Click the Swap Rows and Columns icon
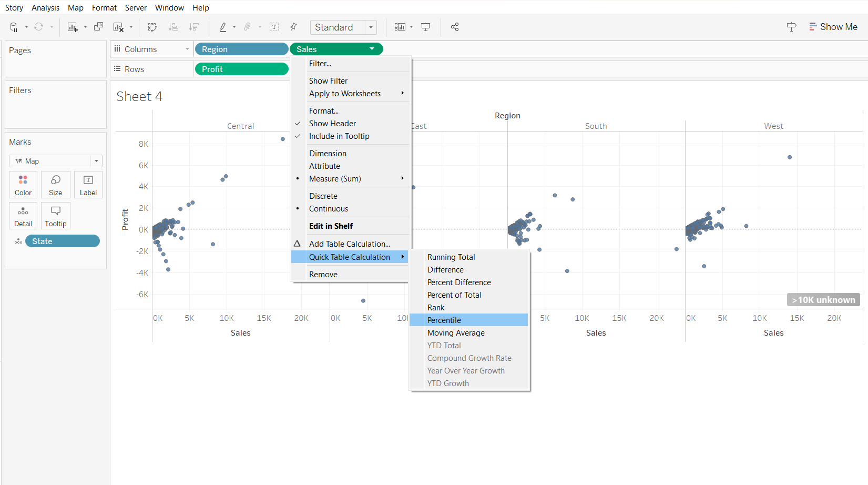 (x=152, y=27)
